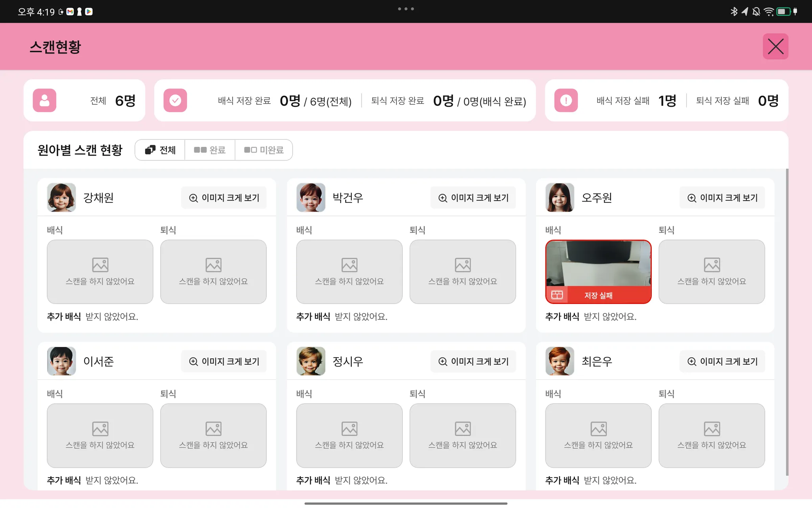Tap 최은우's profile photo
This screenshot has height=508, width=812.
click(559, 361)
